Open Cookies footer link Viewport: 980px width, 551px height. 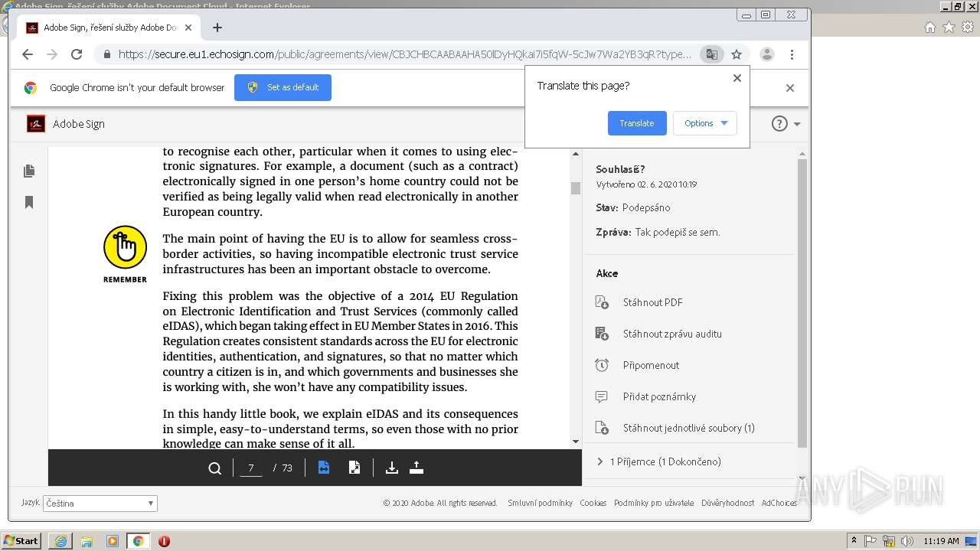click(593, 503)
